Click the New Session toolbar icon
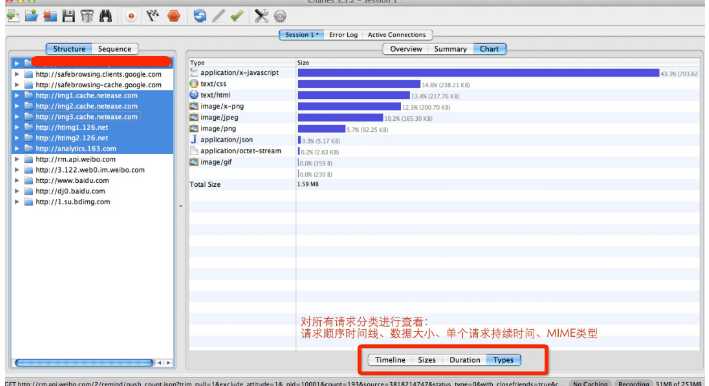This screenshot has height=386, width=709. [x=13, y=16]
